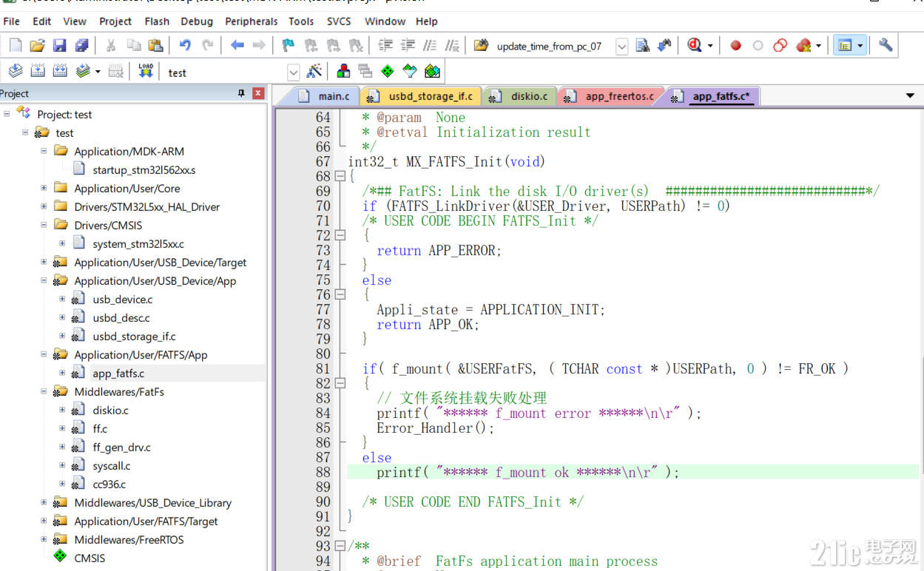Open the find text combo box dropdown arrow
The height and width of the screenshot is (571, 924).
point(621,47)
